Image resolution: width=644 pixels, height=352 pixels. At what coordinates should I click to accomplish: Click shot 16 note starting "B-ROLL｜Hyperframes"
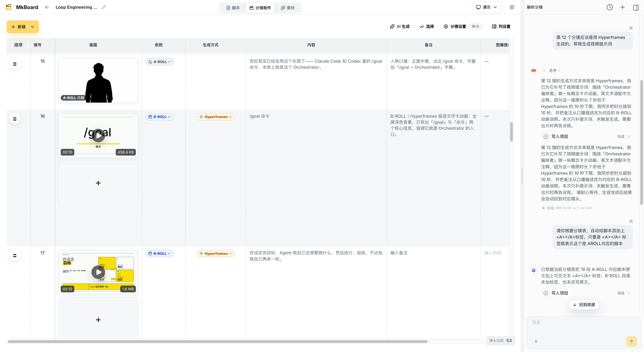(x=434, y=125)
